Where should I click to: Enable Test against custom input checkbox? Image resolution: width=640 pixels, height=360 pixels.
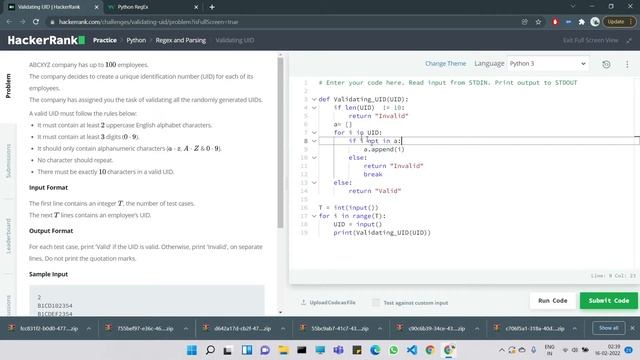point(376,302)
